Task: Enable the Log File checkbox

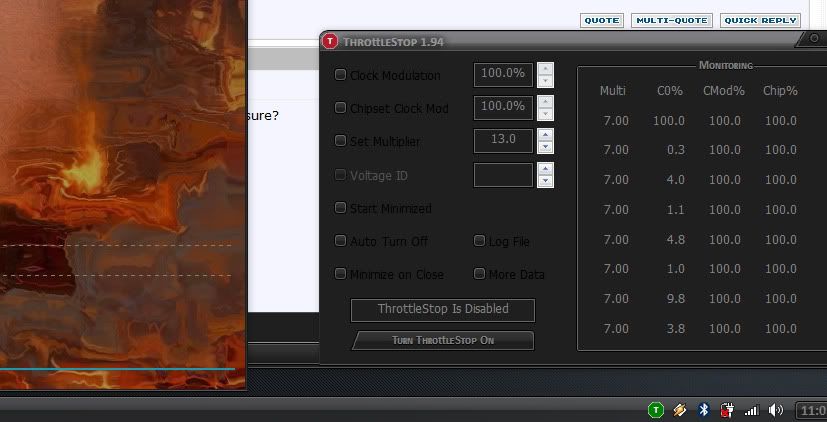Action: pos(479,241)
